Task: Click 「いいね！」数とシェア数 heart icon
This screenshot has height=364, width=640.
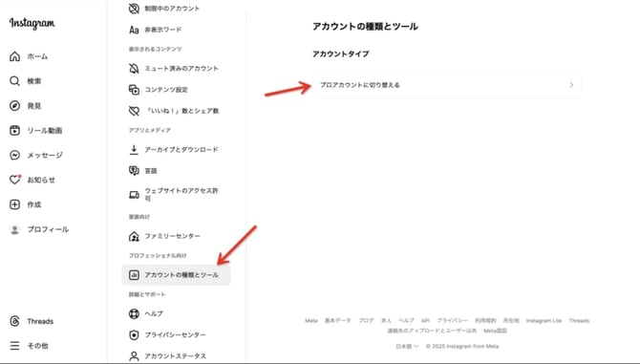Action: coord(134,111)
